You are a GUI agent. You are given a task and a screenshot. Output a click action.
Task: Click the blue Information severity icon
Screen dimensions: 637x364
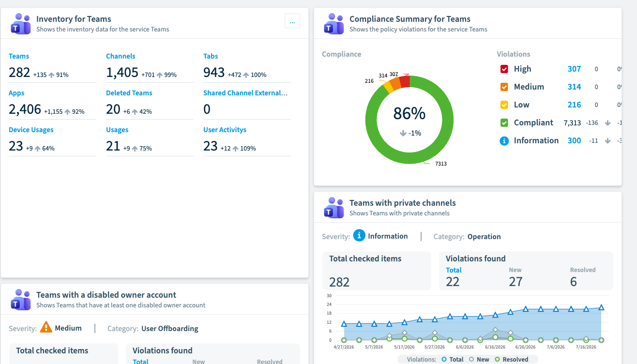(359, 236)
